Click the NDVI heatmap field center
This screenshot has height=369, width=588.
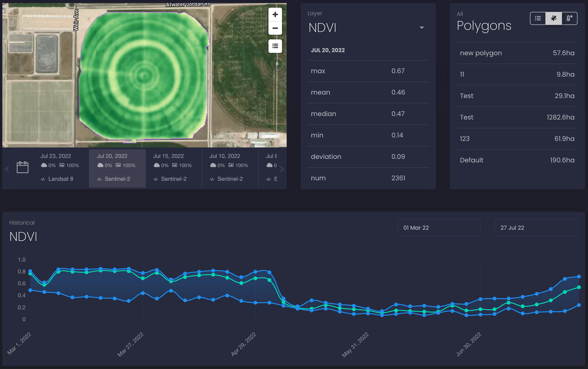coord(143,75)
